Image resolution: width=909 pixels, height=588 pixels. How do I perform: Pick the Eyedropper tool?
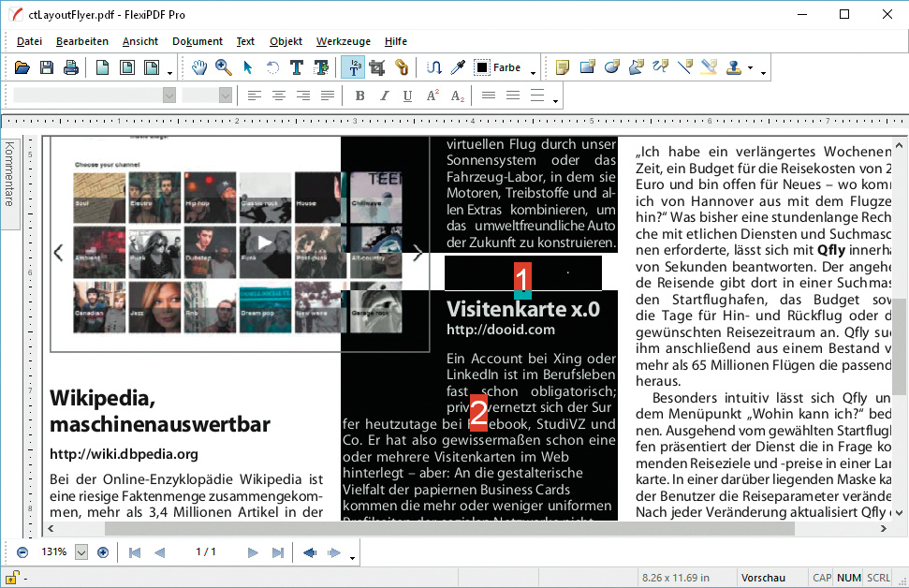458,67
